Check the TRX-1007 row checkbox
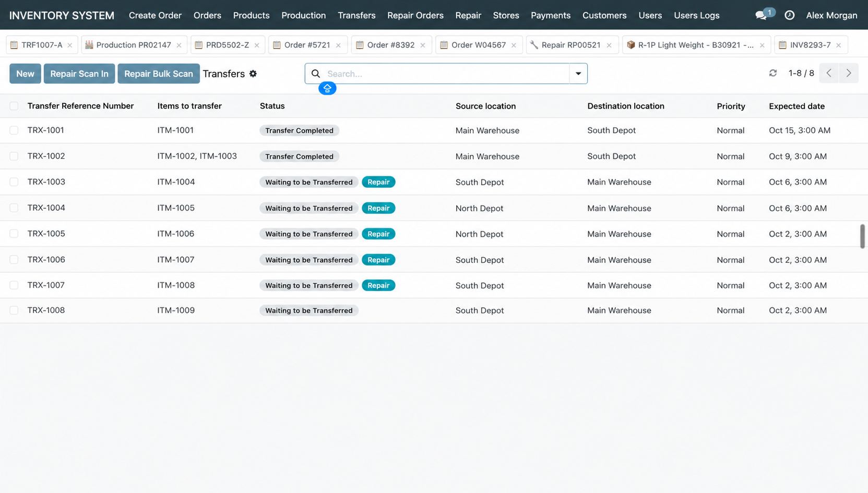This screenshot has width=868, height=493. [x=14, y=285]
